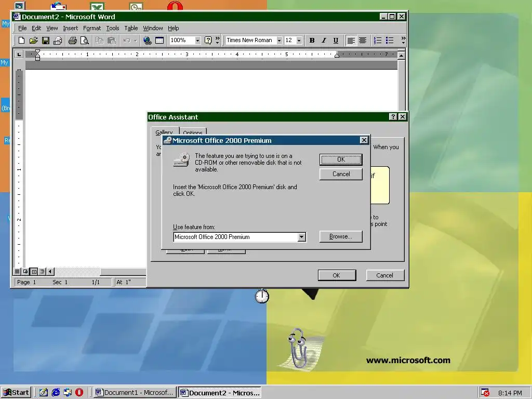Click the horizontal scrollbar left arrow
Image resolution: width=532 pixels, height=399 pixels.
coord(50,271)
